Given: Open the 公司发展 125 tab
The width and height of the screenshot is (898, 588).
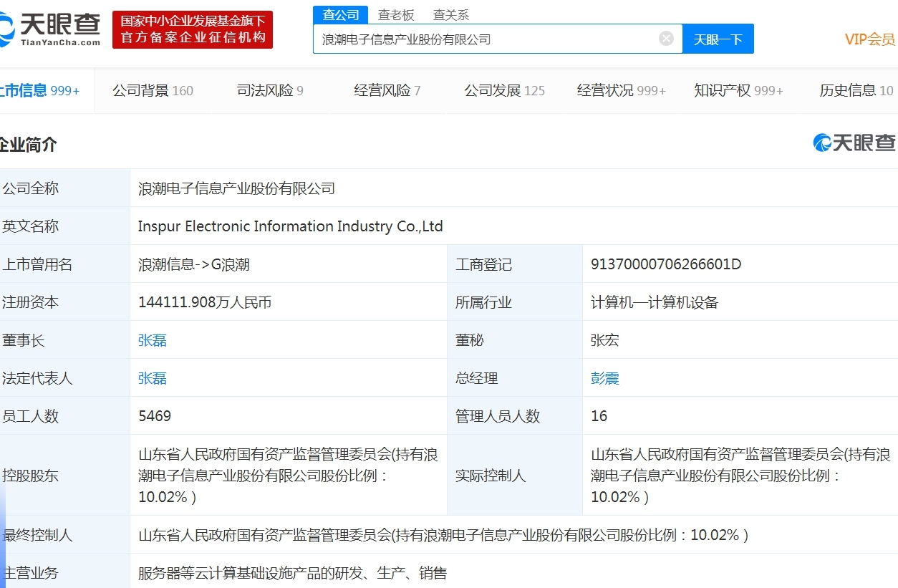Looking at the screenshot, I should (x=504, y=90).
